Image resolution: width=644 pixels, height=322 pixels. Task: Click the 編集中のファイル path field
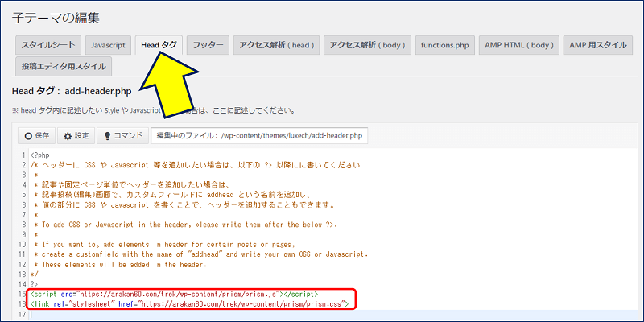coord(259,135)
